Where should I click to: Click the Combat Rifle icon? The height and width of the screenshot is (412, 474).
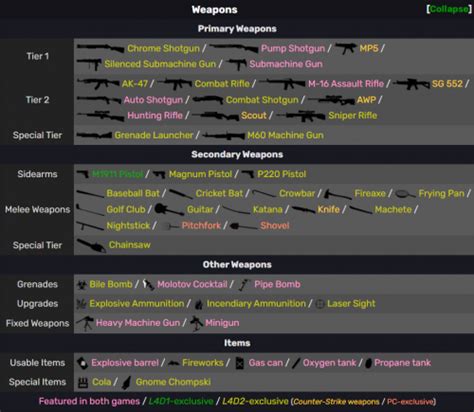click(175, 84)
